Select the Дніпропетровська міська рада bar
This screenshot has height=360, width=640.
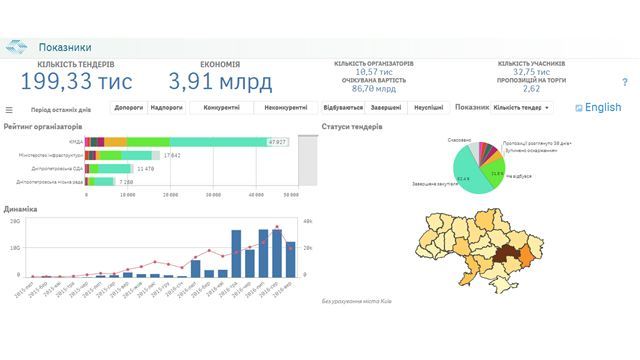pyautogui.click(x=100, y=182)
